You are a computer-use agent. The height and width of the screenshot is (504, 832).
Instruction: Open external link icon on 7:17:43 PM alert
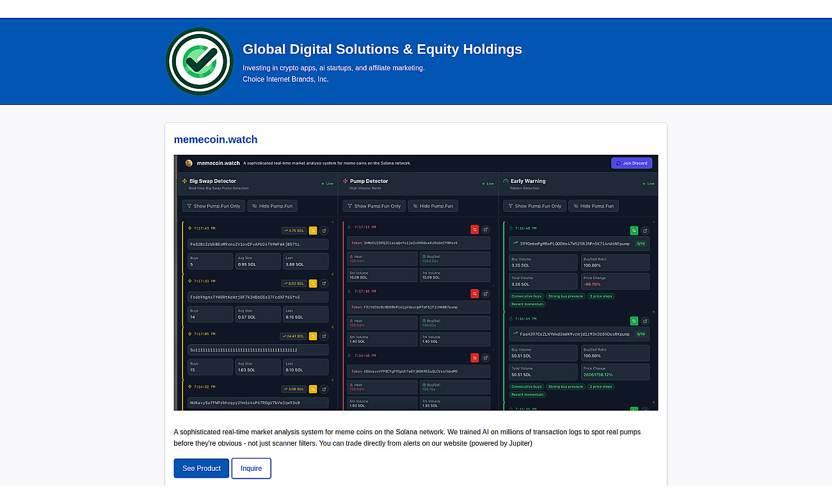324,231
